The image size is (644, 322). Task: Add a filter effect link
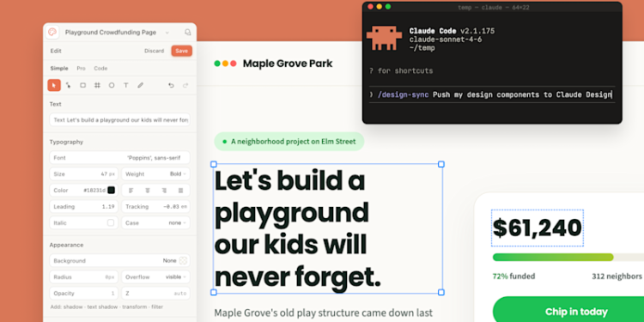[x=156, y=307]
